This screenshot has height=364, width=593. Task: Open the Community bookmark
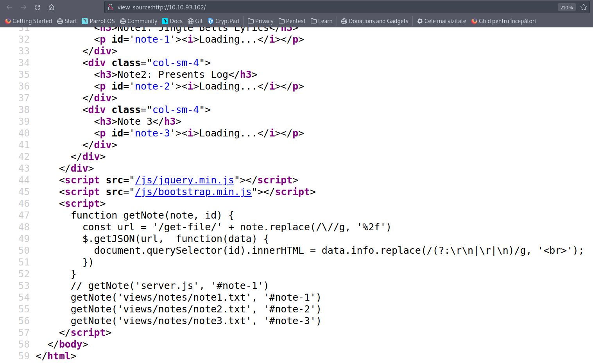pos(138,21)
